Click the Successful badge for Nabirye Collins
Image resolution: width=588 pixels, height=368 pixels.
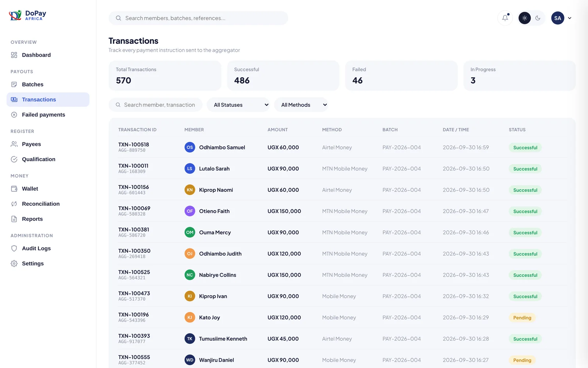[x=525, y=275]
